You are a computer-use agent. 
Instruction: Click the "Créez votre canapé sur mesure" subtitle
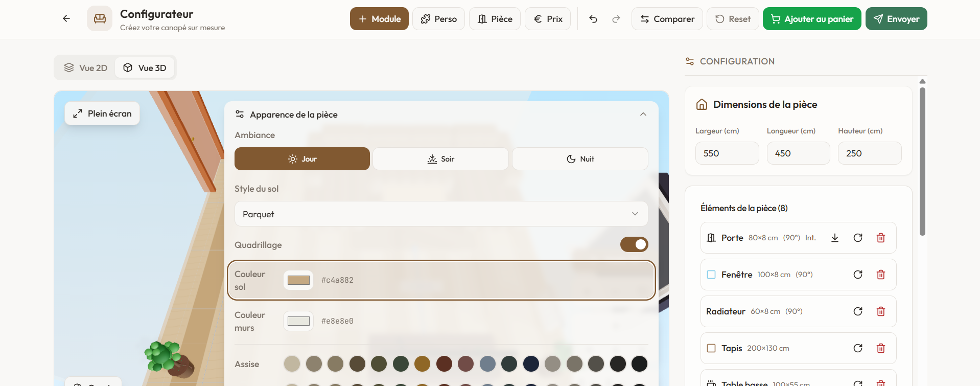(172, 28)
